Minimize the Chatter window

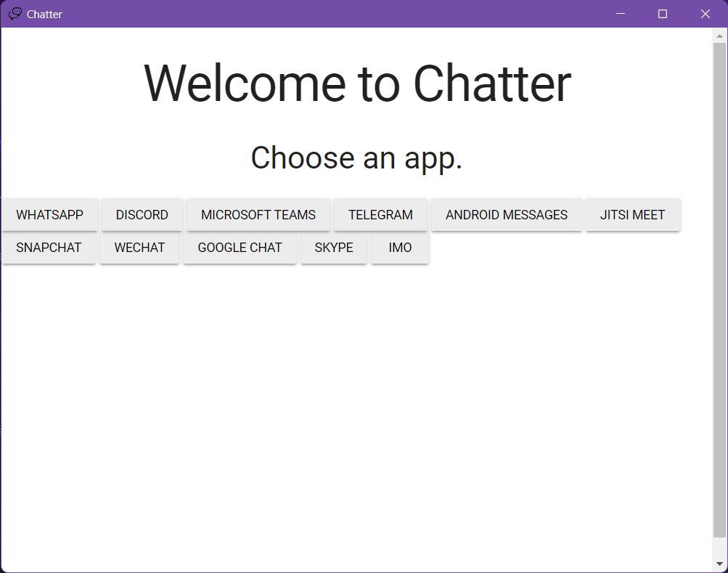(x=621, y=14)
